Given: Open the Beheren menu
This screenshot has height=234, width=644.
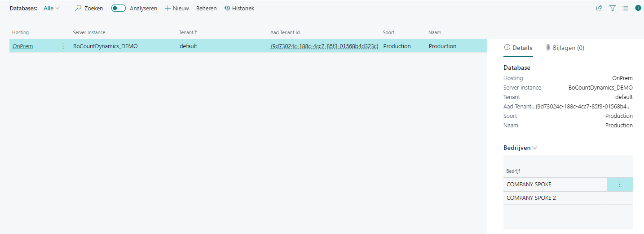Looking at the screenshot, I should pyautogui.click(x=206, y=8).
